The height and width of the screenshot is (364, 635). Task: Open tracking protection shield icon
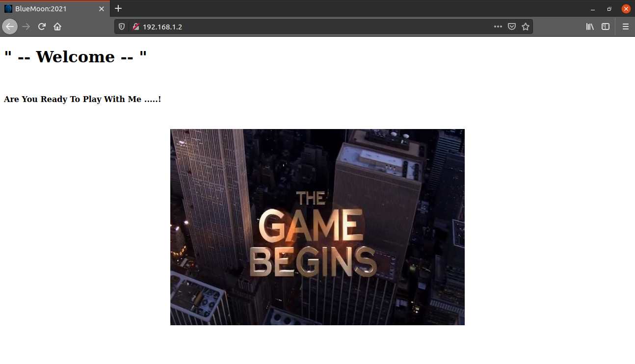[x=122, y=26]
